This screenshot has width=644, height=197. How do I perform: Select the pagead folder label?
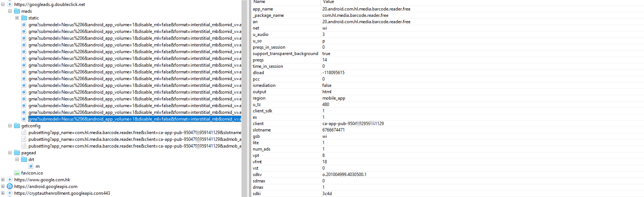[x=28, y=153]
